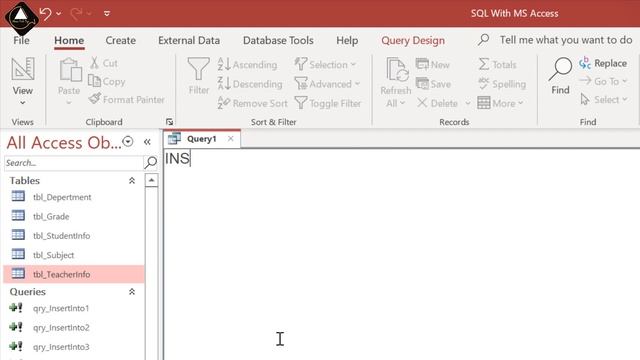
Task: Run the Spelling check
Action: point(502,84)
